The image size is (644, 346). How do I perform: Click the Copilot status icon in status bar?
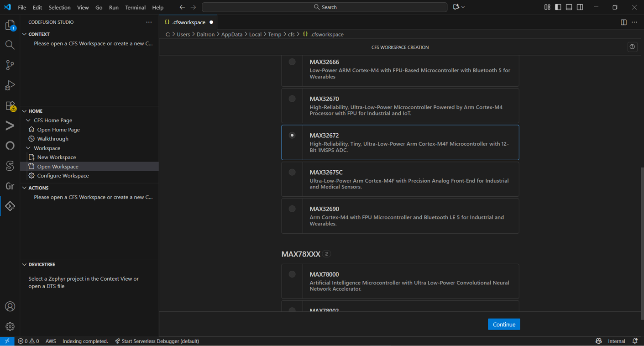(599, 341)
